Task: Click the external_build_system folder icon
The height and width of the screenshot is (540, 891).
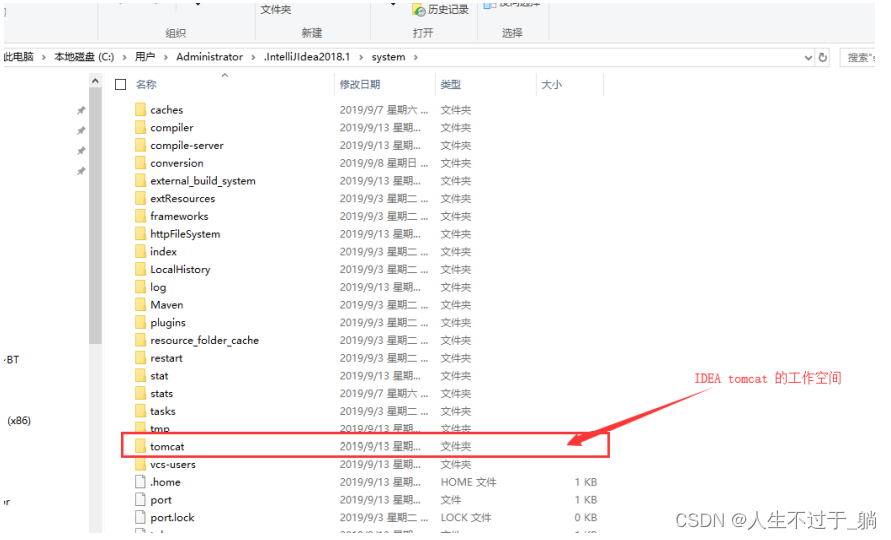Action: (140, 181)
